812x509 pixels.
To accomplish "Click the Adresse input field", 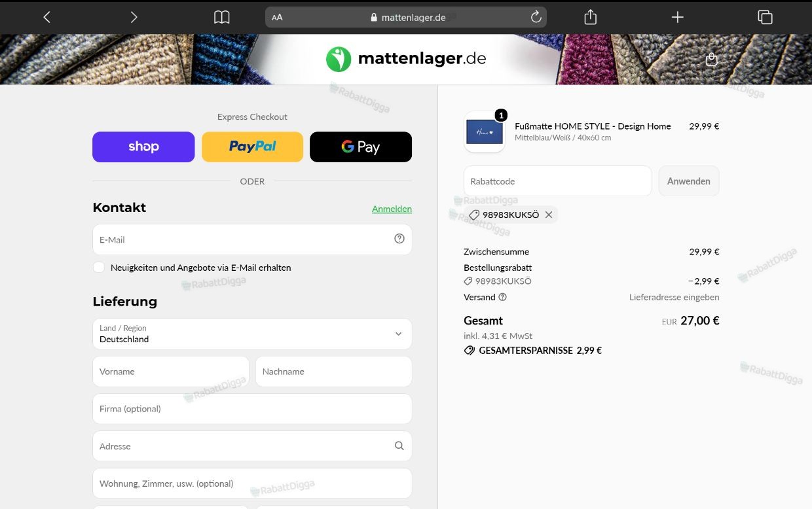I will pyautogui.click(x=252, y=446).
